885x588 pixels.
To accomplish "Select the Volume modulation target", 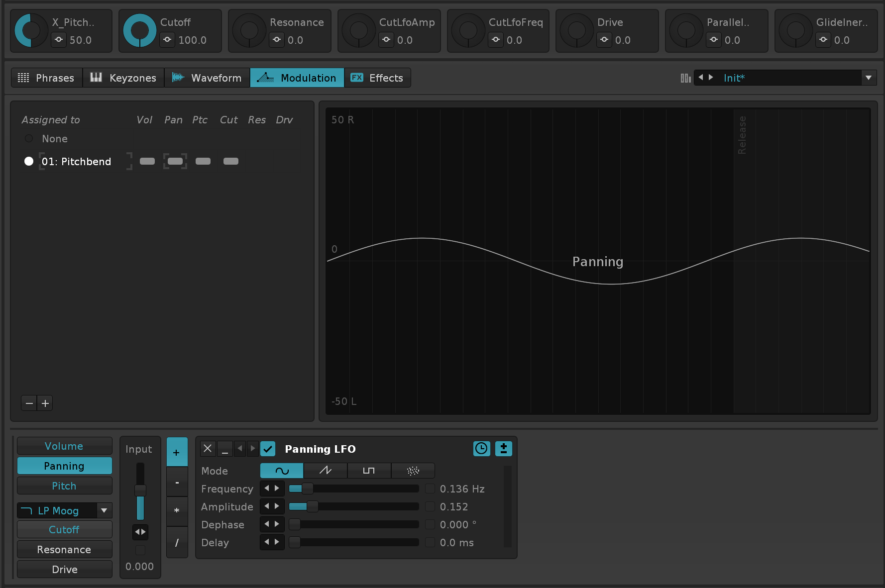I will [64, 446].
